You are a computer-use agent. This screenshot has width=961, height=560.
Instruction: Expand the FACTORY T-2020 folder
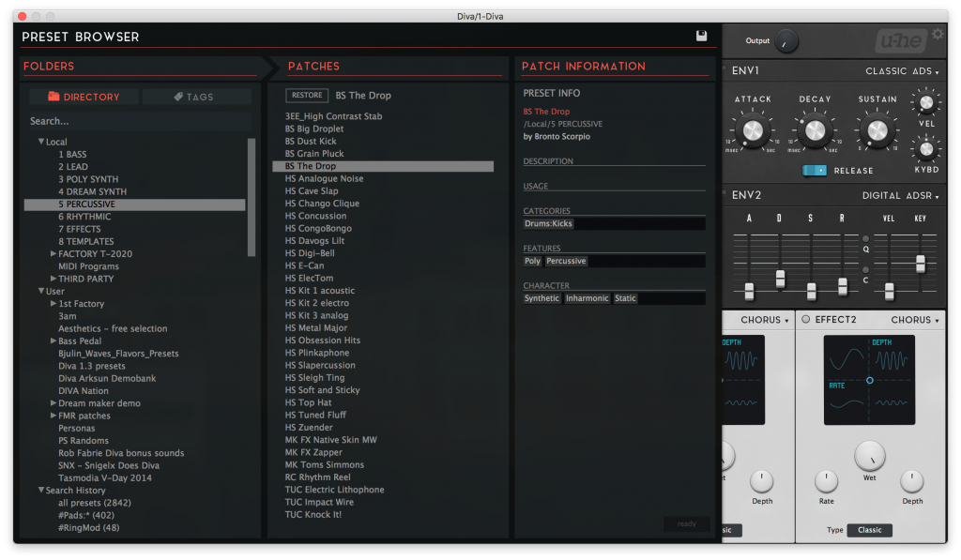point(53,253)
